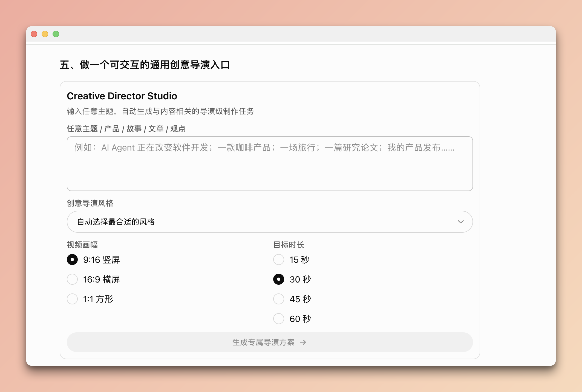582x392 pixels.
Task: Click 生成专属导演方案 button
Action: coord(270,342)
